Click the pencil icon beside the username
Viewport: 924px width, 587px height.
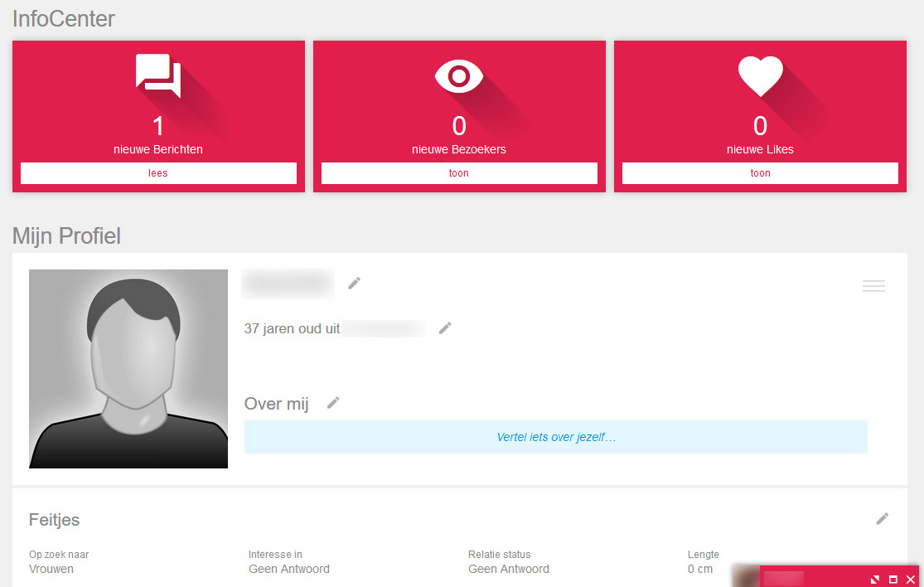click(354, 283)
